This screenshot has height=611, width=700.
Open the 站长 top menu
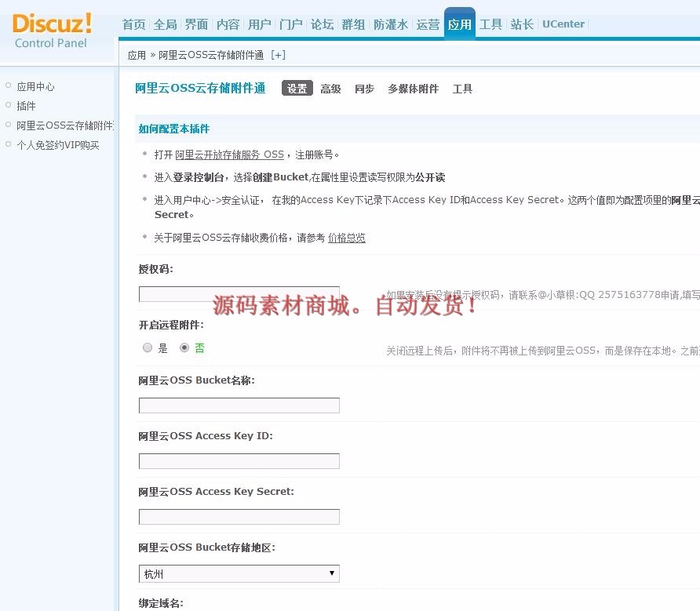[522, 24]
